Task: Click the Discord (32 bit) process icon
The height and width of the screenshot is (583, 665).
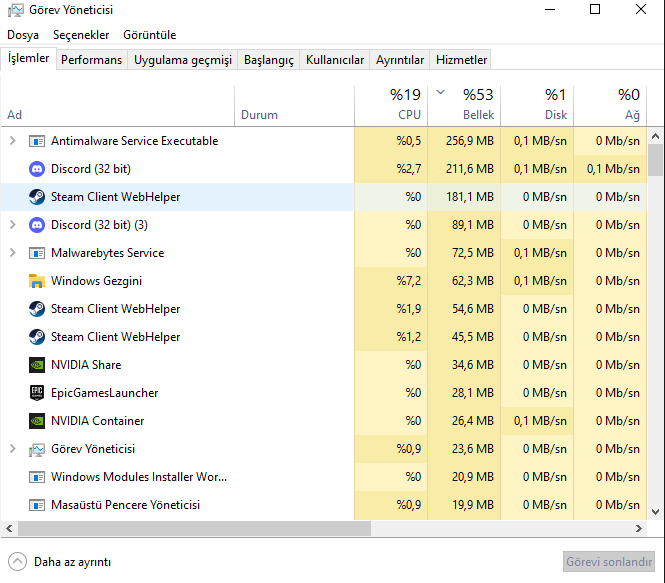Action: point(37,169)
